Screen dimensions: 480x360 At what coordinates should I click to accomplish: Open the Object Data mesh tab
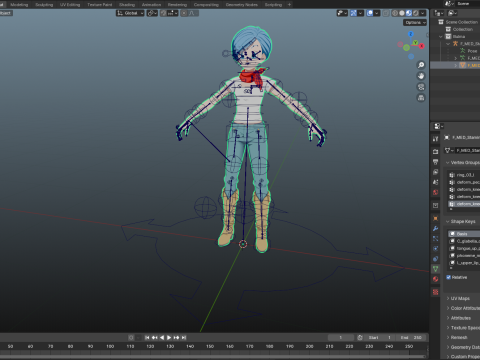tap(435, 269)
